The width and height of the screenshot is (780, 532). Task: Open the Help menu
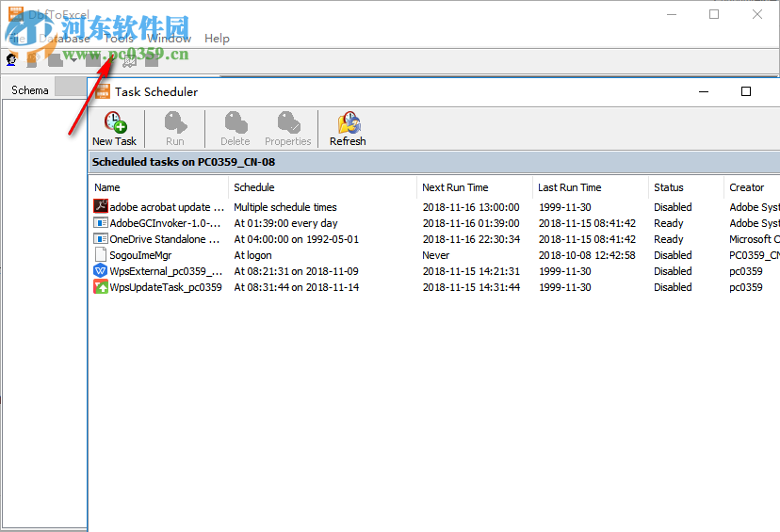(x=217, y=39)
